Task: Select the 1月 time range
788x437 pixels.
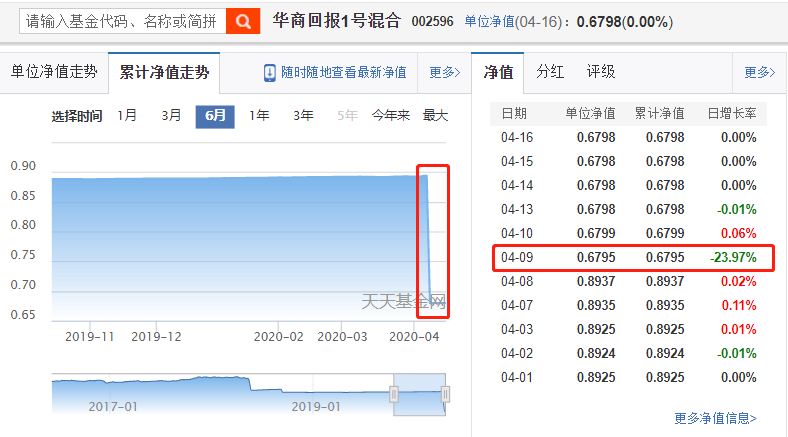Action: tap(127, 116)
